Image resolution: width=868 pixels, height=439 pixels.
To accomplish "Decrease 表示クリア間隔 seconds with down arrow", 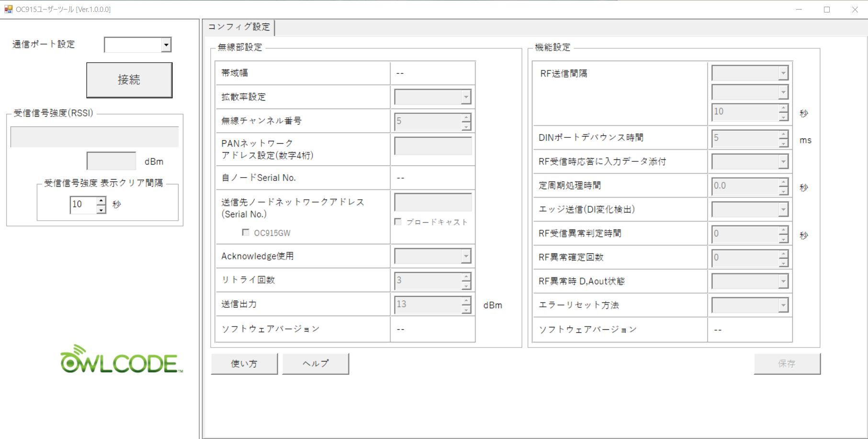I will pyautogui.click(x=101, y=209).
